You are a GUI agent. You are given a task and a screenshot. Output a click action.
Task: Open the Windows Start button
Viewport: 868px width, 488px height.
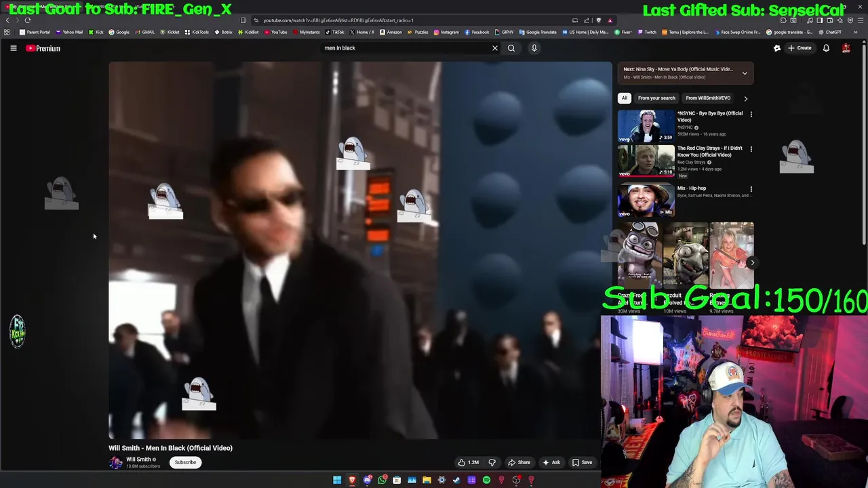click(337, 480)
